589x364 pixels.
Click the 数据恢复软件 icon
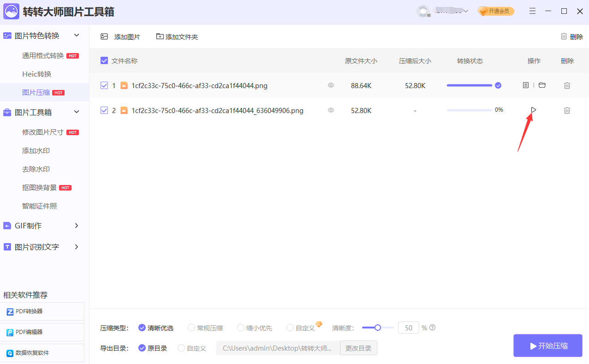tap(10, 353)
